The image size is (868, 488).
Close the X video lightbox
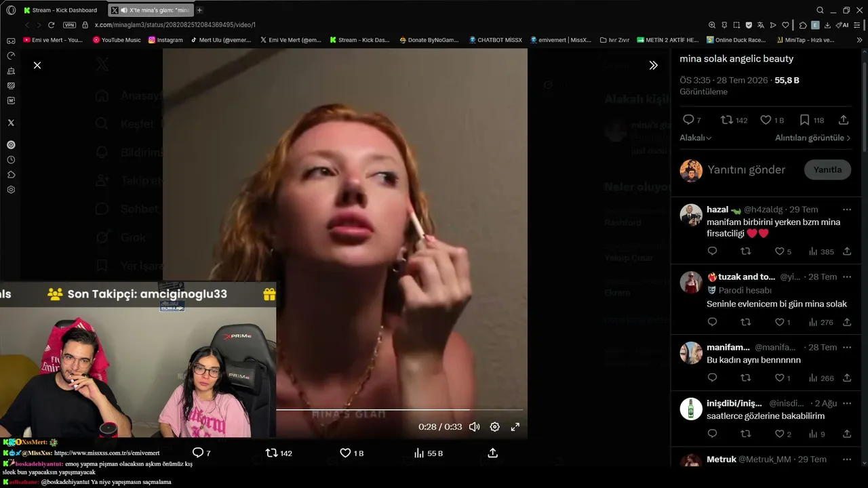pos(37,65)
